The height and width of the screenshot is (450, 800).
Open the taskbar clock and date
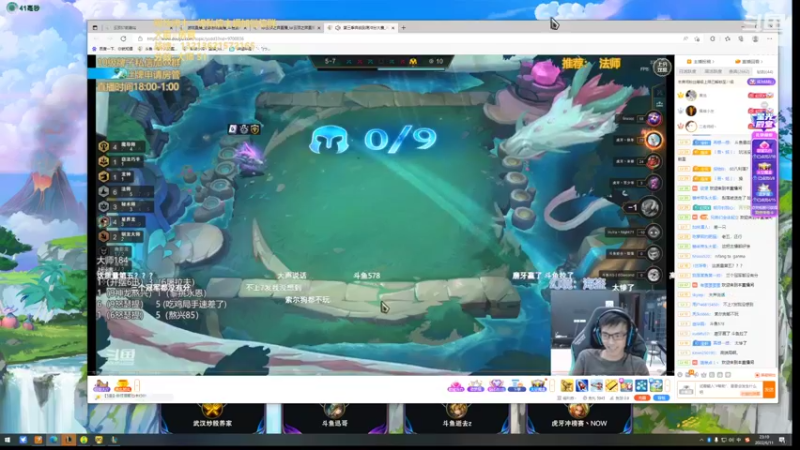pos(764,440)
